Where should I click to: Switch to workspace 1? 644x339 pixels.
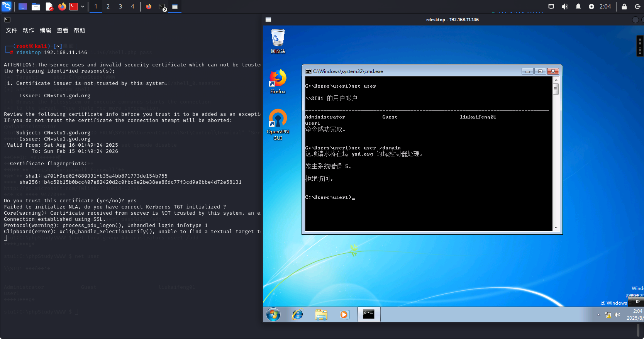(96, 7)
